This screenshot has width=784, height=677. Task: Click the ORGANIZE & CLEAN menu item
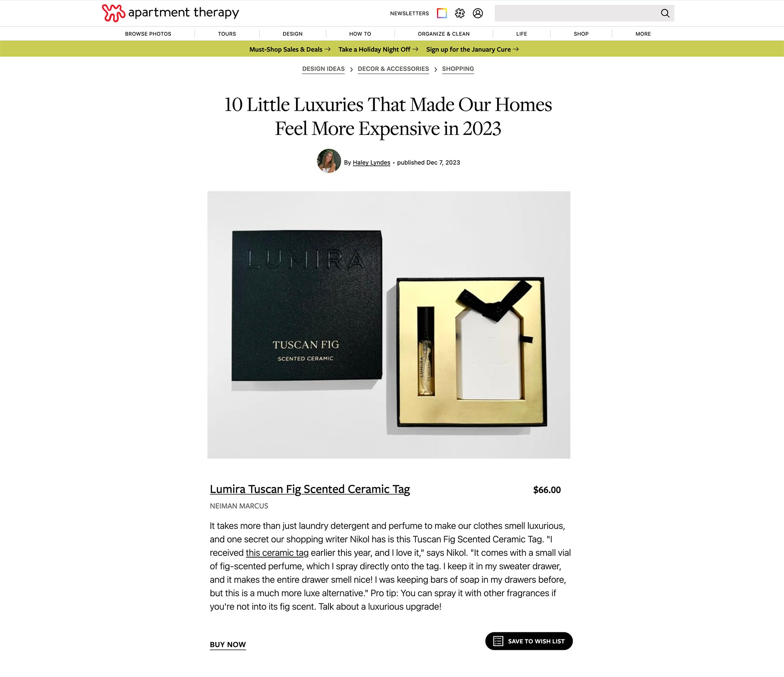(443, 33)
